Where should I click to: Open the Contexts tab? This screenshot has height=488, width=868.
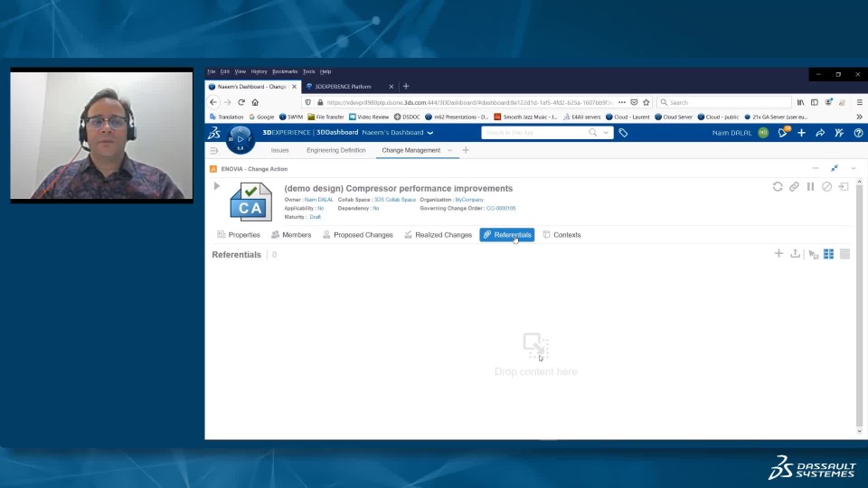click(561, 235)
